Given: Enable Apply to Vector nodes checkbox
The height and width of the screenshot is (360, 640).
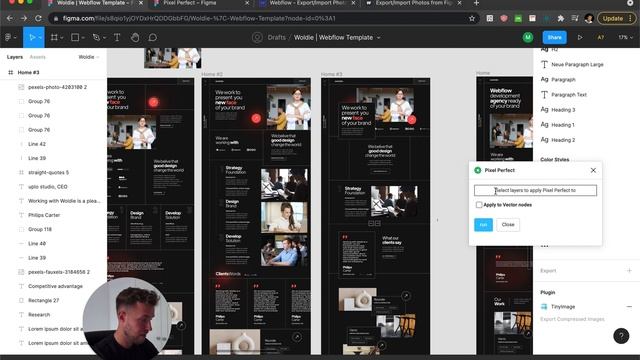Looking at the screenshot, I should (x=479, y=205).
